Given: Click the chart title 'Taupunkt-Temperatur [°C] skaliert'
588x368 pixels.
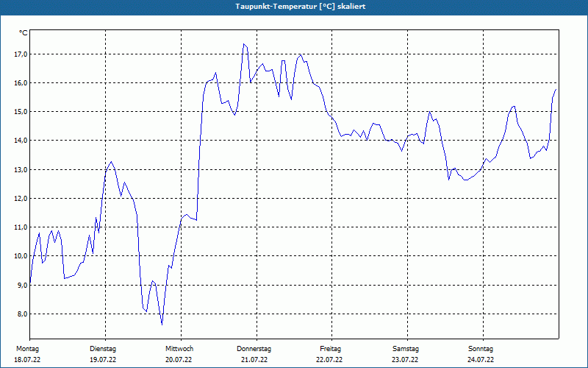Looking at the screenshot, I should 301,7.
